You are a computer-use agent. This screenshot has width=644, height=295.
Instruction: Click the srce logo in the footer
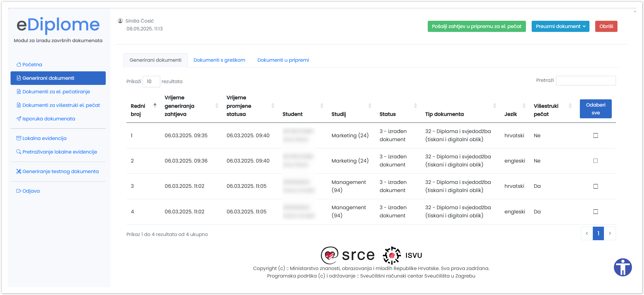[x=348, y=255]
